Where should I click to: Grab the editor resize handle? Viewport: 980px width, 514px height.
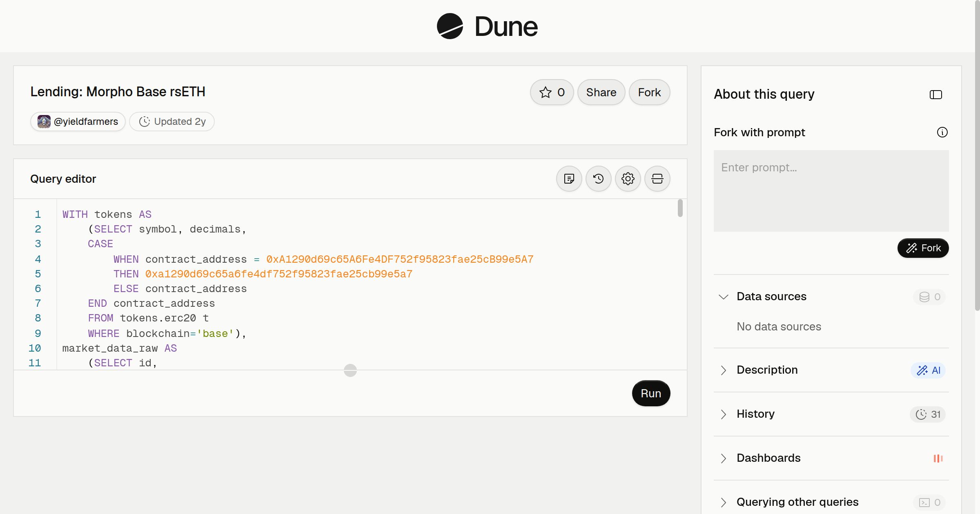pyautogui.click(x=350, y=370)
